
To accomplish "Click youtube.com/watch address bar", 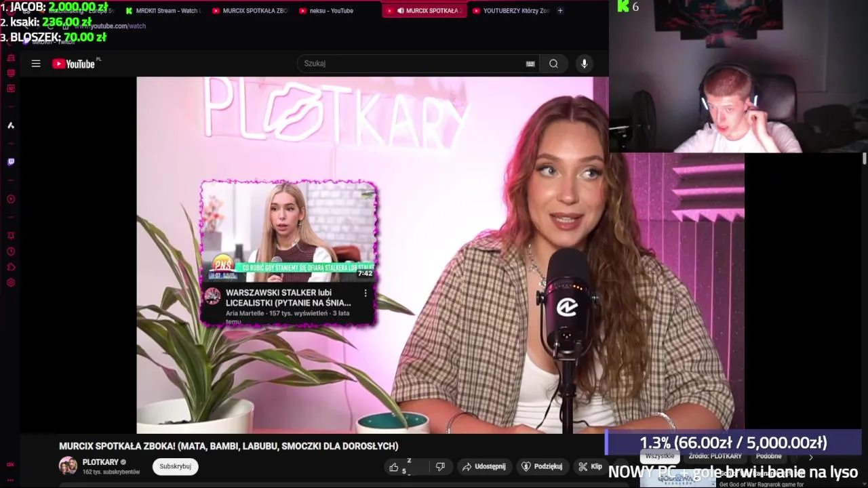I will click(x=108, y=26).
